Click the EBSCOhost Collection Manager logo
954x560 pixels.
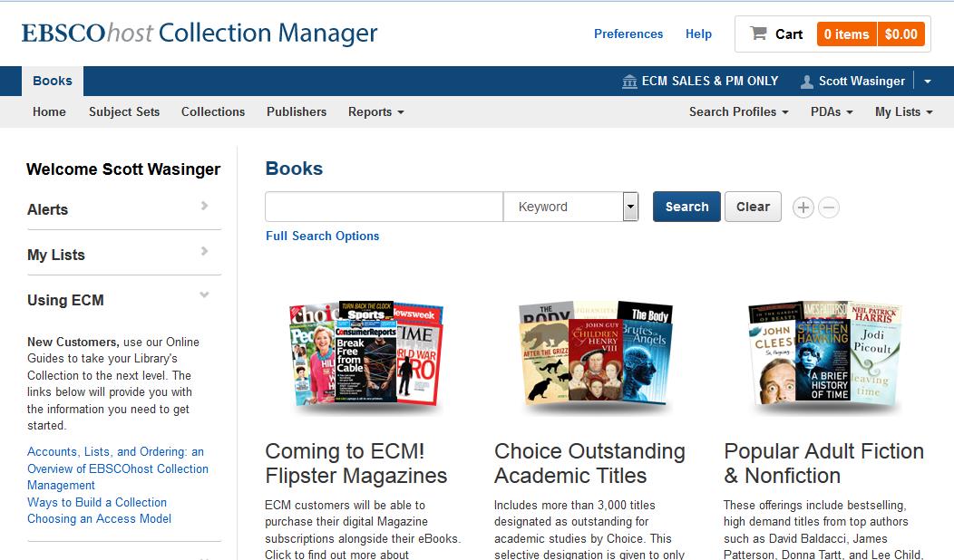[200, 34]
